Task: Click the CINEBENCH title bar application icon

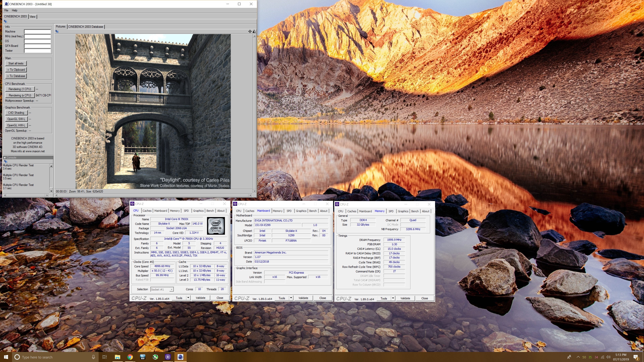Action: pos(6,4)
